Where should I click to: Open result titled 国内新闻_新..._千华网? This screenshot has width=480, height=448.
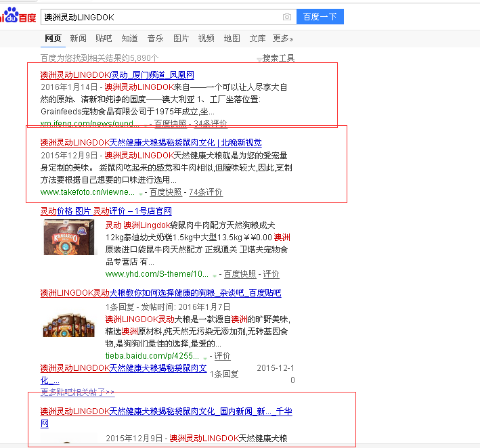(167, 417)
